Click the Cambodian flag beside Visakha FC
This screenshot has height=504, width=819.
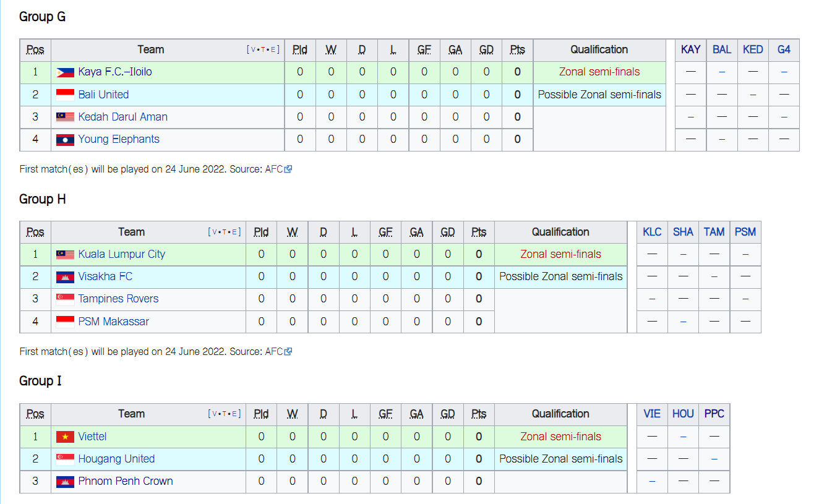click(x=65, y=276)
